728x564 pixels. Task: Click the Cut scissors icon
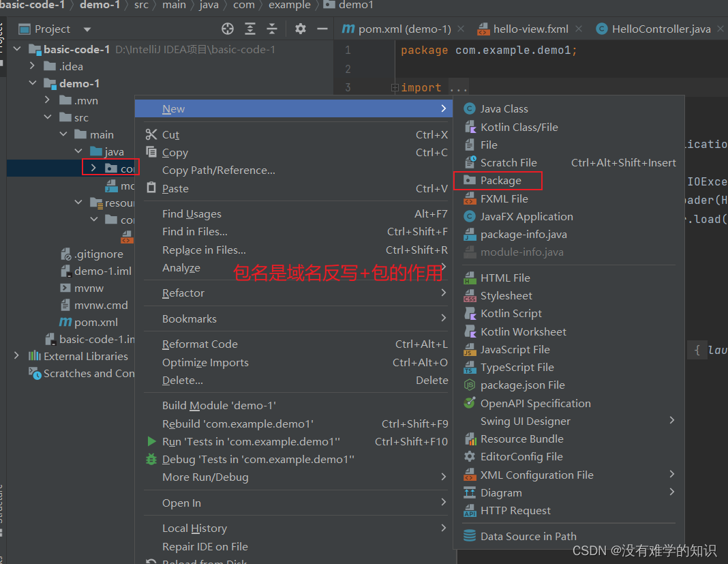coord(151,135)
